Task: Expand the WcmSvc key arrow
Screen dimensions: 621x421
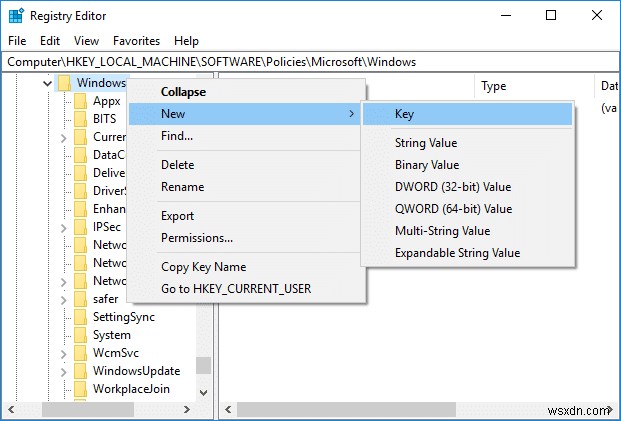Action: [x=64, y=354]
